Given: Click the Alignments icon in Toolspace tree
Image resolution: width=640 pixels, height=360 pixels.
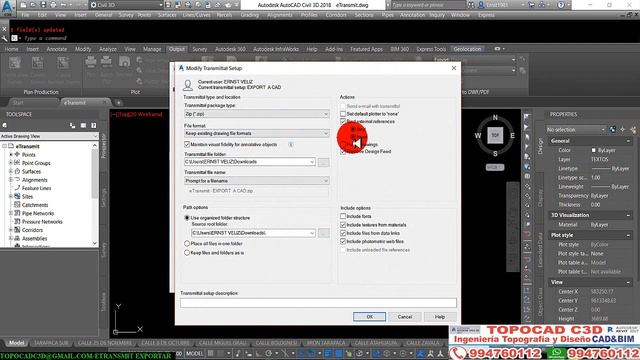Looking at the screenshot, I should (17, 180).
